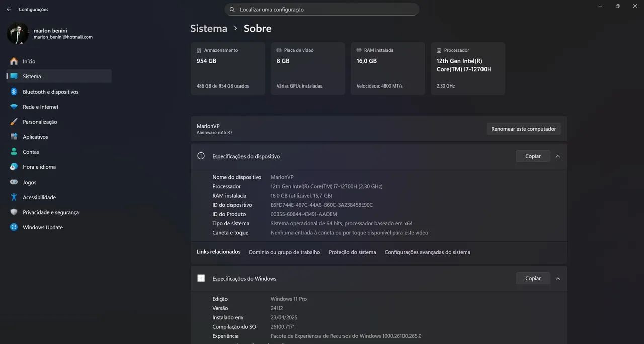Open Bluetooth e dispositivos settings
Screen dimensions: 644x344
pos(51,92)
